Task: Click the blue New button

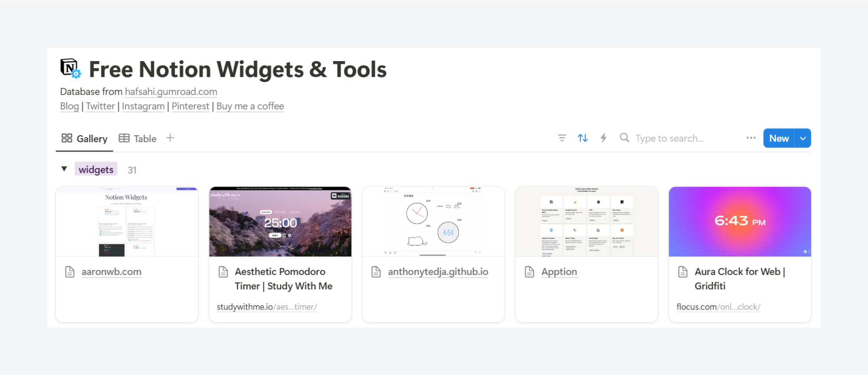Action: click(x=779, y=138)
